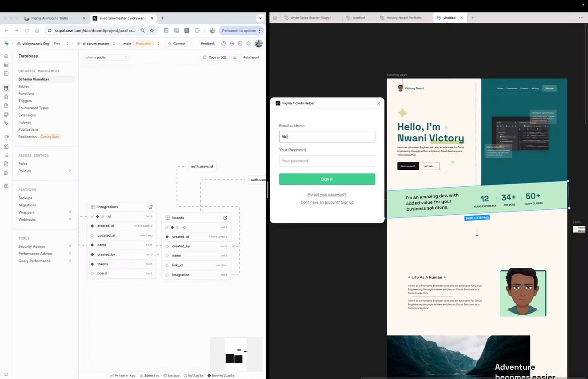Open the user avatar in Supabase header
Viewport: 588px width, 379px height.
click(259, 44)
